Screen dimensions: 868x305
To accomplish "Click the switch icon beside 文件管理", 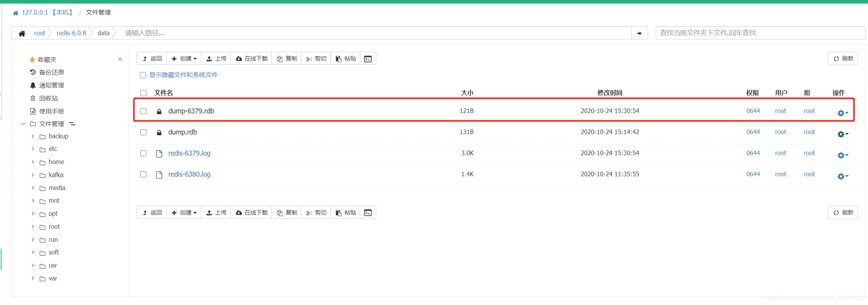I will [72, 124].
